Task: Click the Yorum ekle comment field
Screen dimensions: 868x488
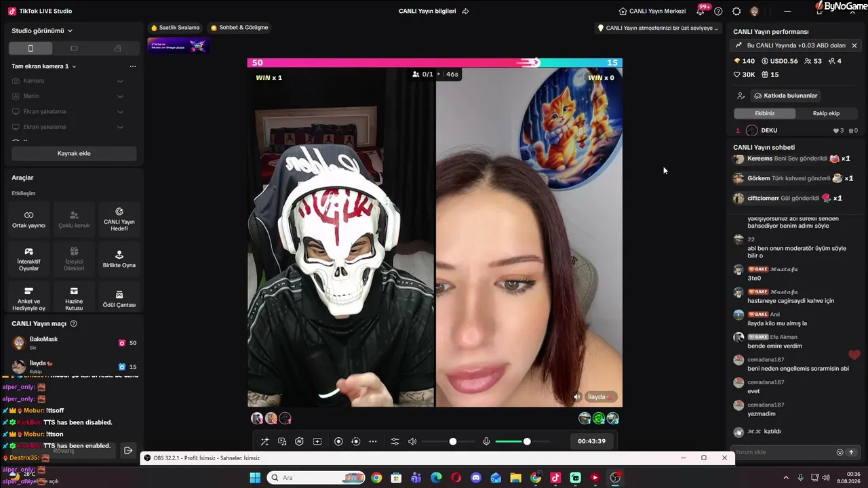Action: (x=783, y=452)
